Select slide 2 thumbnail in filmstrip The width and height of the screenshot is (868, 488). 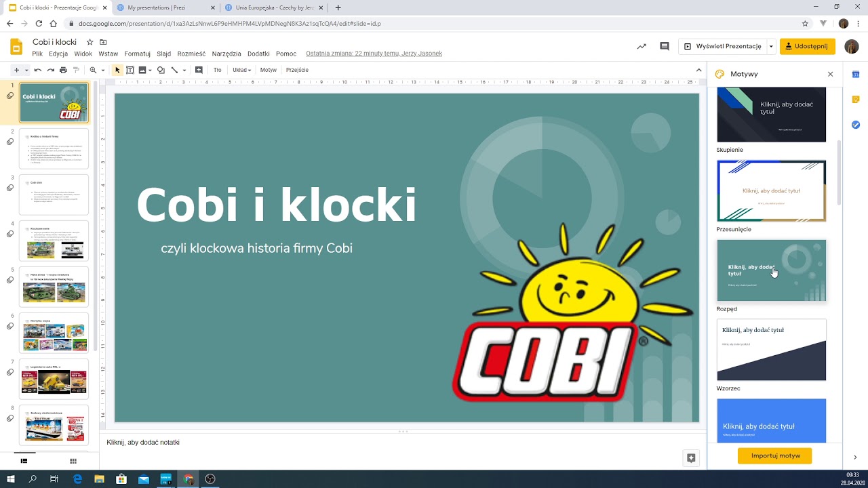coord(54,148)
